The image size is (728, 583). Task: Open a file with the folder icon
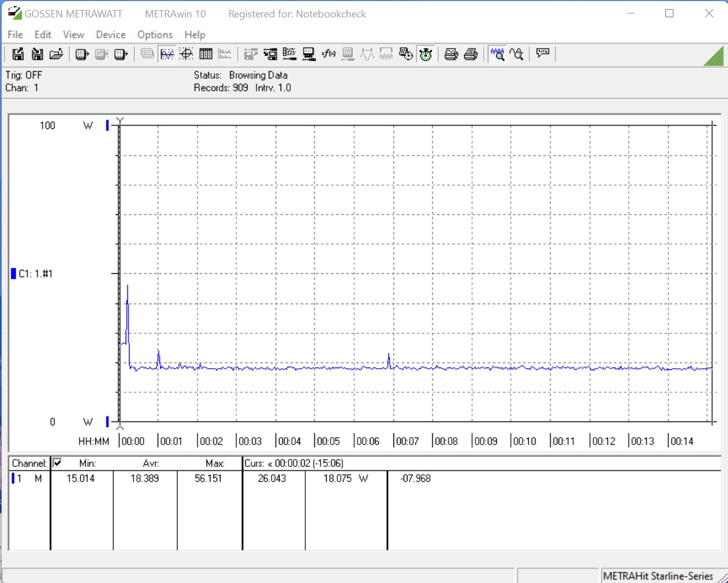tap(56, 54)
